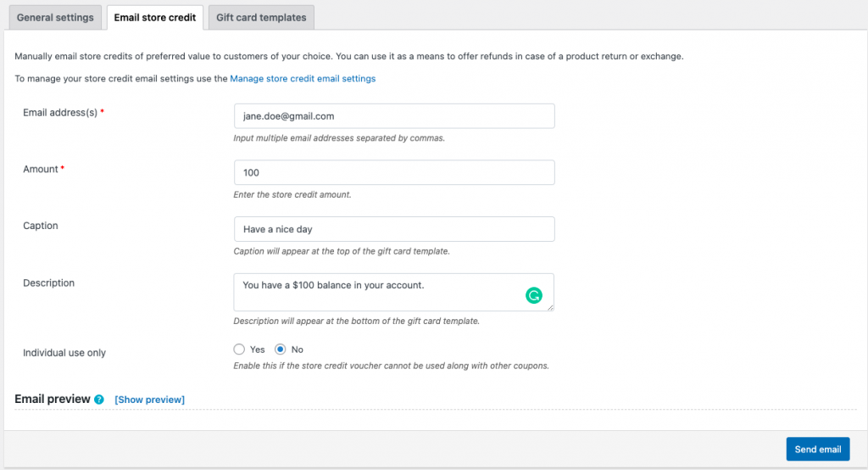Click the Description box resize handle

[551, 307]
